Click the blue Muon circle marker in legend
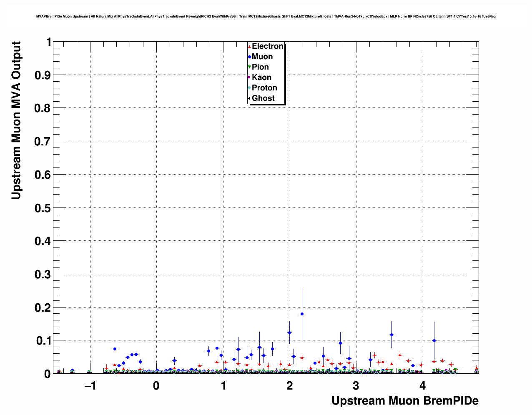 tap(249, 57)
